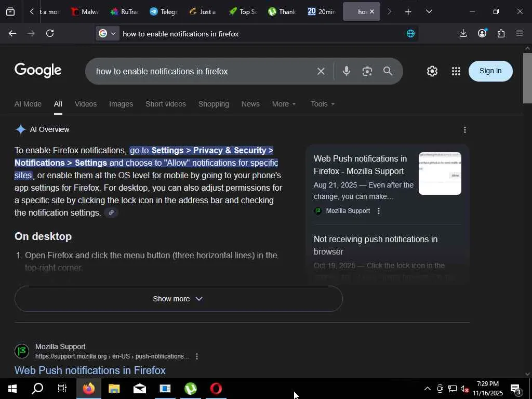
Task: Open the Windows Start menu
Action: 12,389
